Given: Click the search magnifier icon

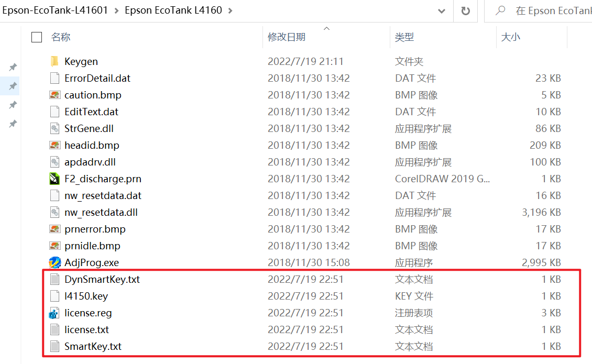Looking at the screenshot, I should point(501,10).
